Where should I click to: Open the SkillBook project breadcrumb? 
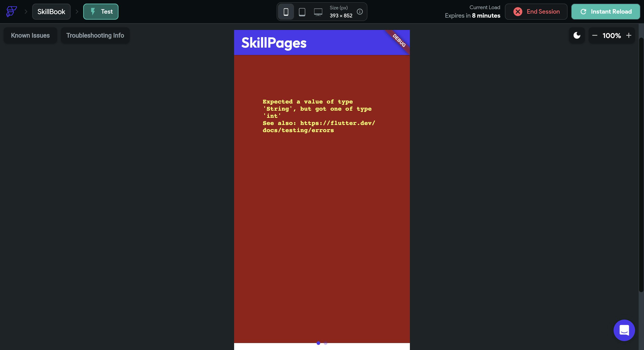coord(51,12)
